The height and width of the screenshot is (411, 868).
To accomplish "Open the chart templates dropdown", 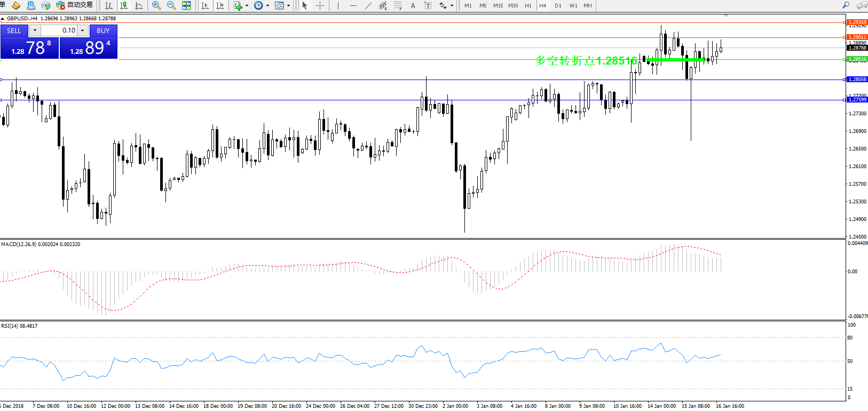I will pyautogui.click(x=288, y=6).
